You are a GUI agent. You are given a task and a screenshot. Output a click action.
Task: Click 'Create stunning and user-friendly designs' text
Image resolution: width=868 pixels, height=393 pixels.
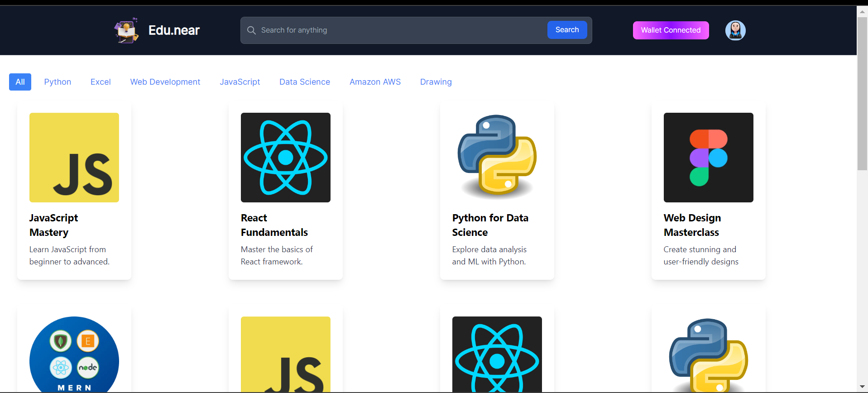coord(701,255)
